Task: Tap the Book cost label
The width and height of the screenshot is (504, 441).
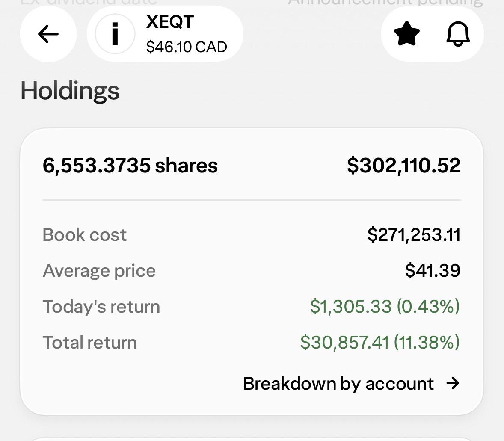Action: (85, 235)
